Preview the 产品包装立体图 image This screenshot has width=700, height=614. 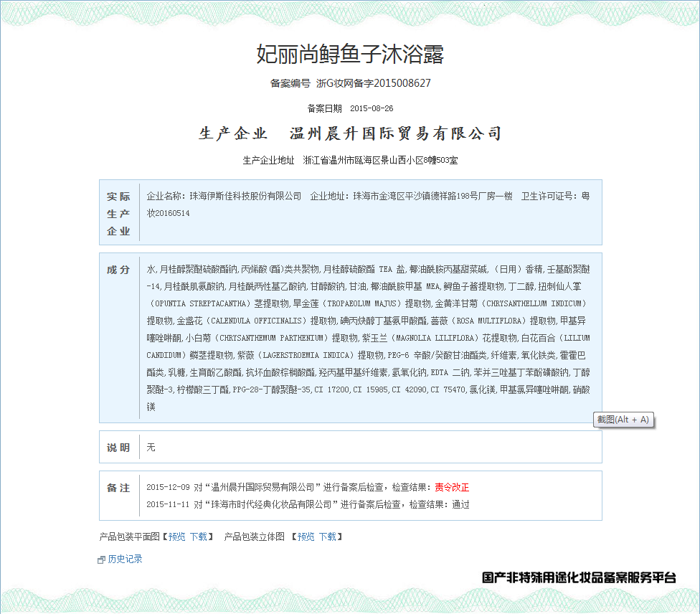pyautogui.click(x=306, y=537)
